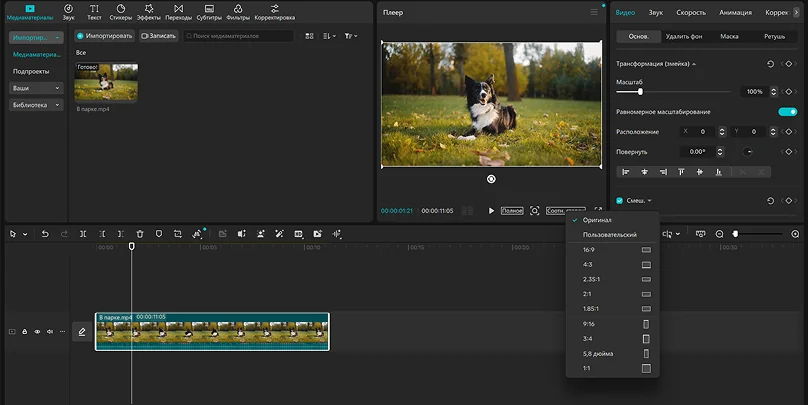Click the align-top icon in properties panel
Screen dimensions: 808x405
[x=681, y=172]
